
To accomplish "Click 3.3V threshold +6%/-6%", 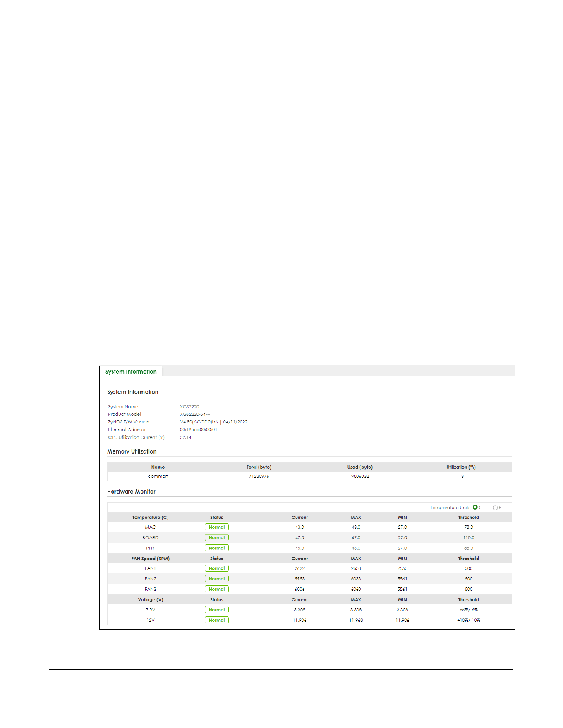I will tap(468, 610).
